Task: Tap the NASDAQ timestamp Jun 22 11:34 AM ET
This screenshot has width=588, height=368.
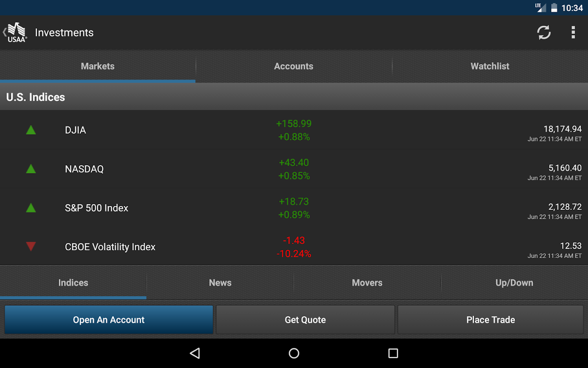Action: tap(555, 178)
